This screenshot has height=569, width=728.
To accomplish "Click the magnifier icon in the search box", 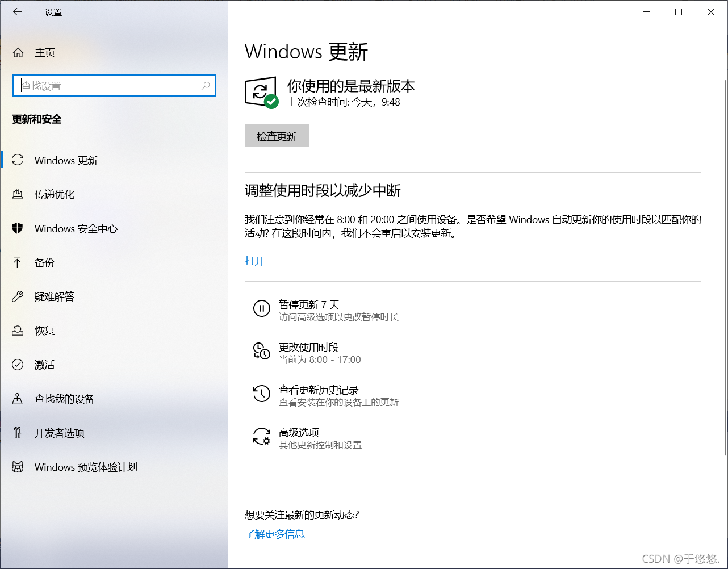I will [x=206, y=86].
